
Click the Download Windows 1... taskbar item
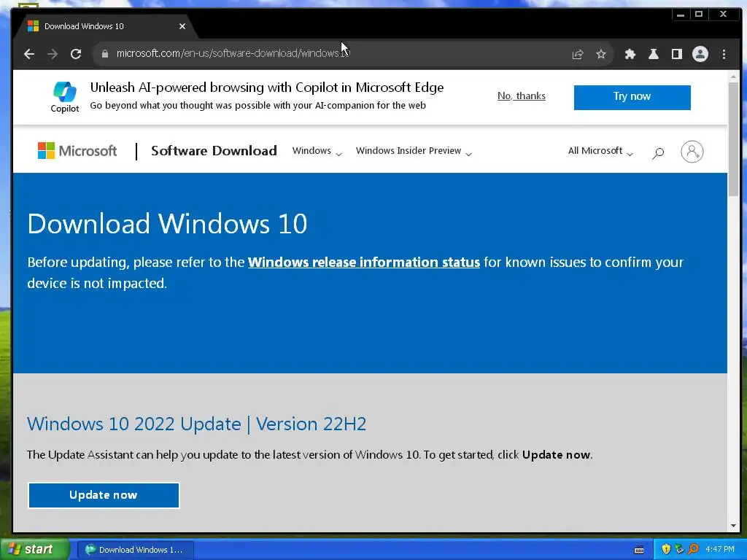pos(135,550)
